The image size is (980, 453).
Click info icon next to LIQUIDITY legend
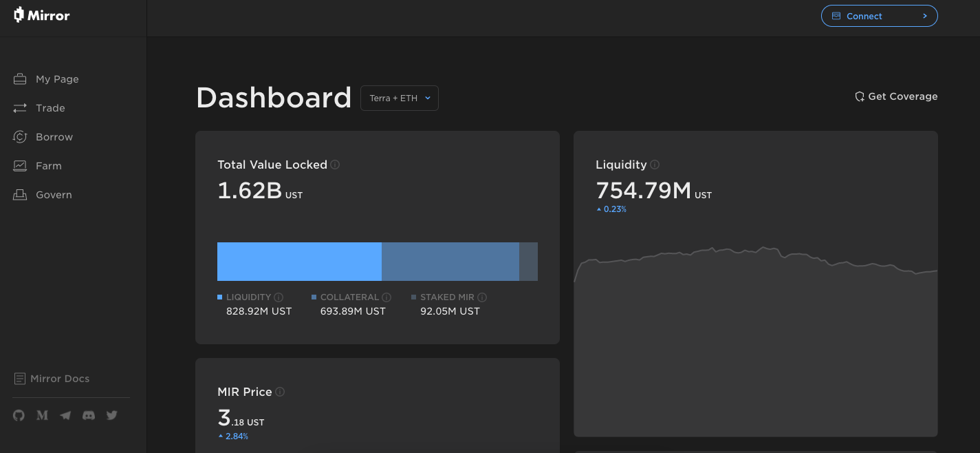[279, 297]
